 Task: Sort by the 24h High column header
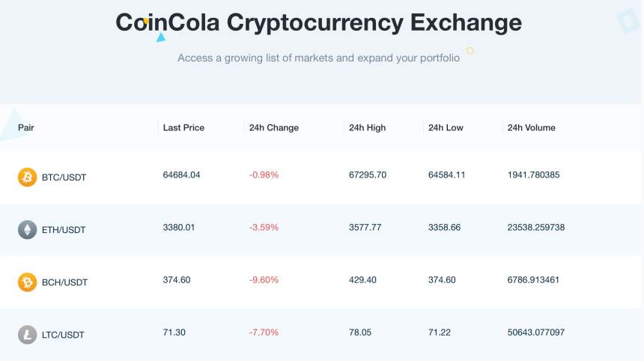[x=367, y=128]
